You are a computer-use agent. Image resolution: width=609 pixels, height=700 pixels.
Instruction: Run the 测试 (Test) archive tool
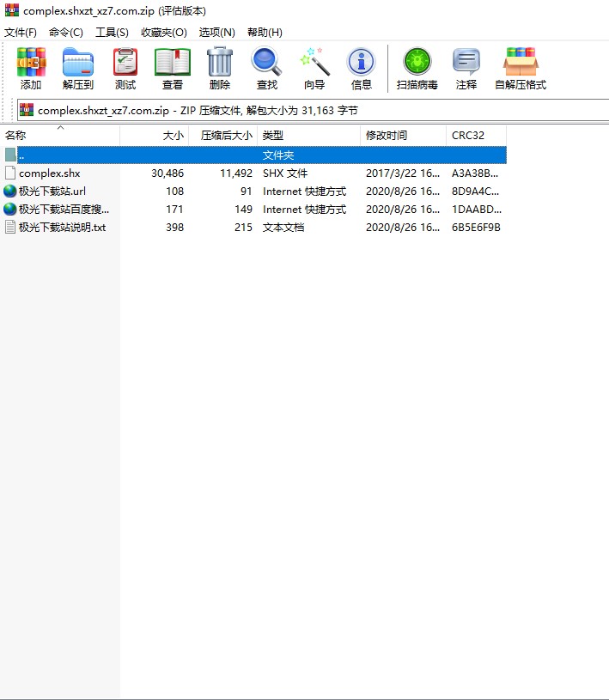pyautogui.click(x=125, y=69)
